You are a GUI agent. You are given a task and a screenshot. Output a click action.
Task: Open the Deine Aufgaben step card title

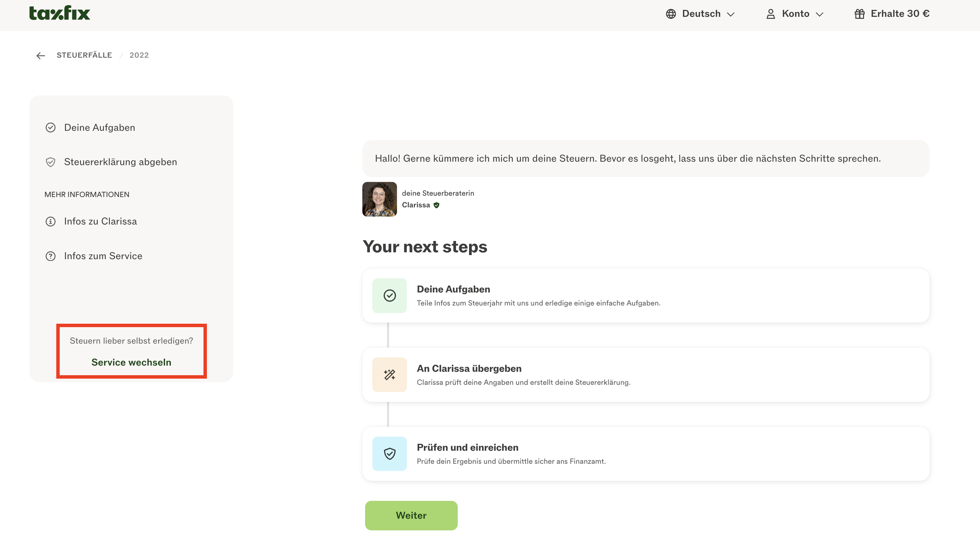click(x=453, y=289)
